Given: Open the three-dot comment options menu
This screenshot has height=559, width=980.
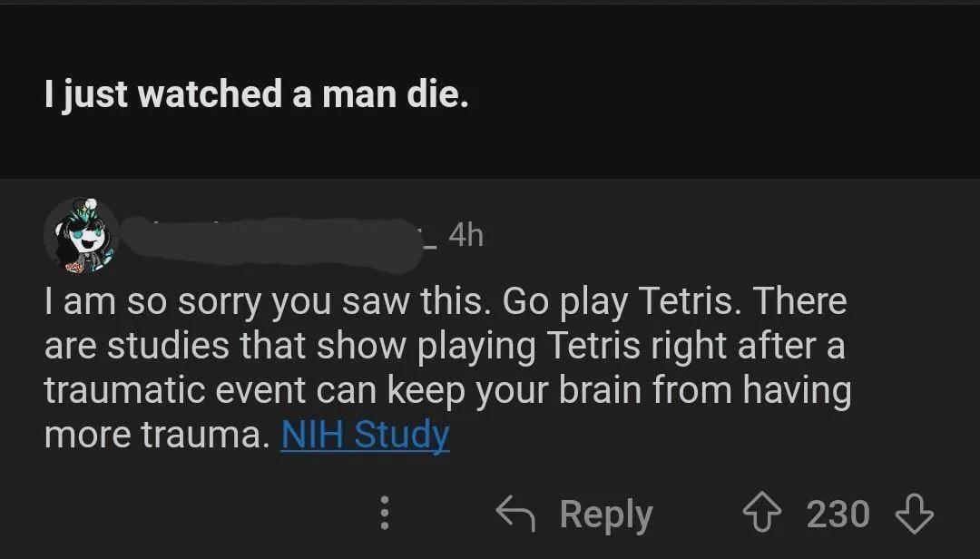Looking at the screenshot, I should (385, 513).
